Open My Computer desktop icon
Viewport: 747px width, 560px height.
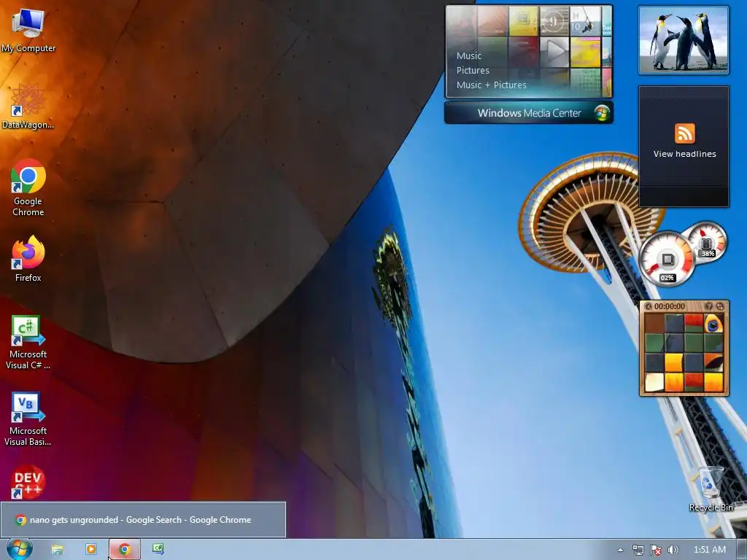(x=28, y=31)
